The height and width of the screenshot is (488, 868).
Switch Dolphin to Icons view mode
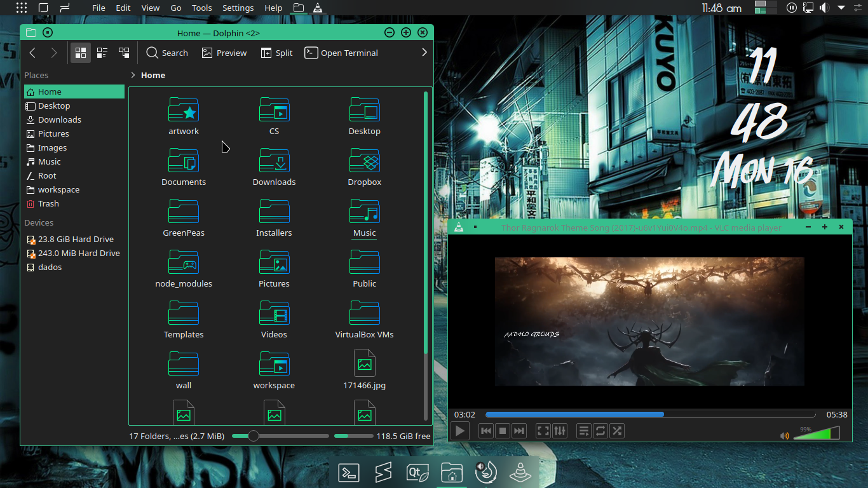pyautogui.click(x=81, y=53)
